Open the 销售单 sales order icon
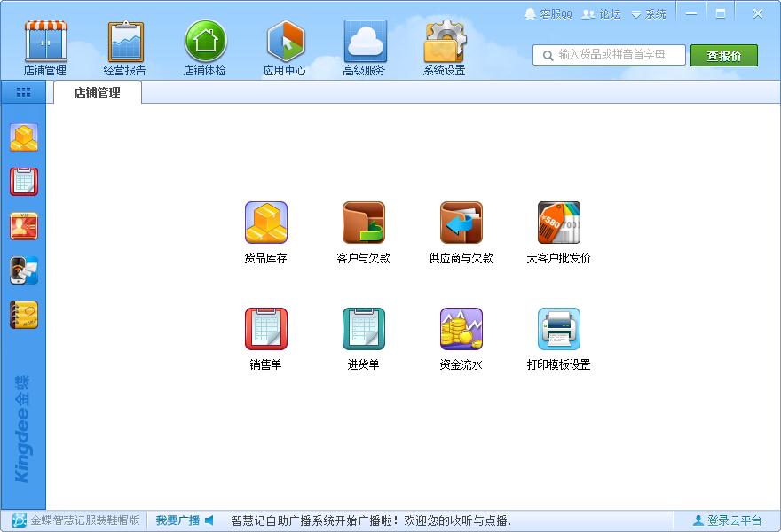Image resolution: width=781 pixels, height=532 pixels. [x=265, y=330]
